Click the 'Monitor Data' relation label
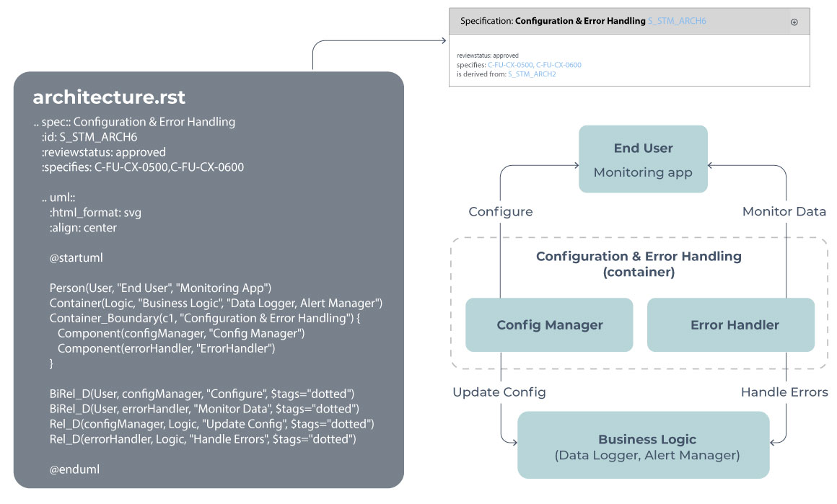 pos(784,212)
